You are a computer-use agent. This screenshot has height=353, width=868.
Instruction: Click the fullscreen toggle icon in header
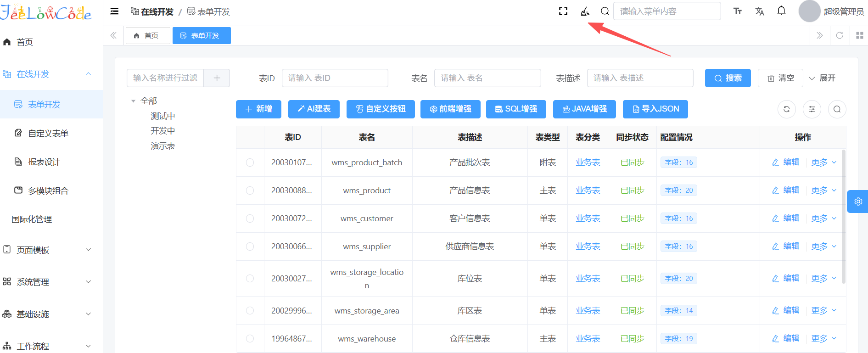point(563,11)
